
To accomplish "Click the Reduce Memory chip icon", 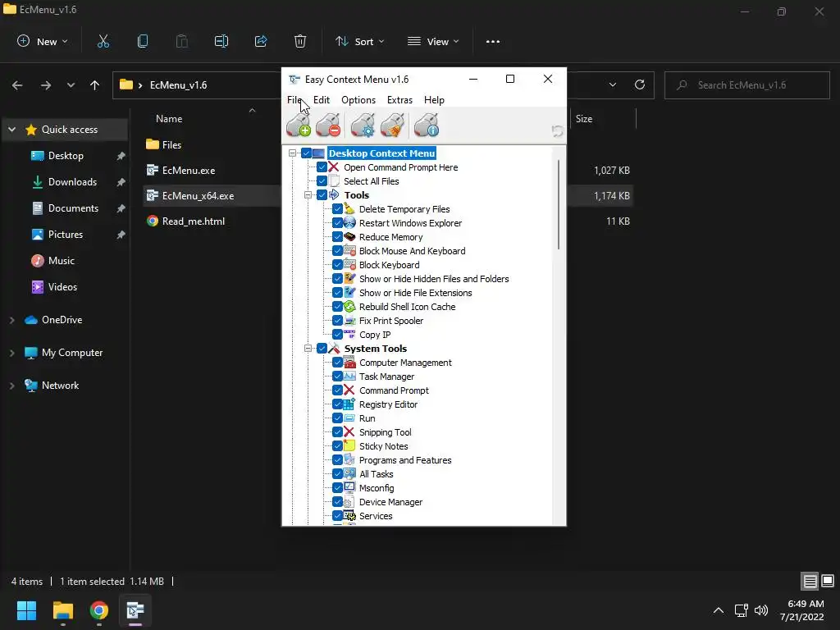I will pos(349,237).
